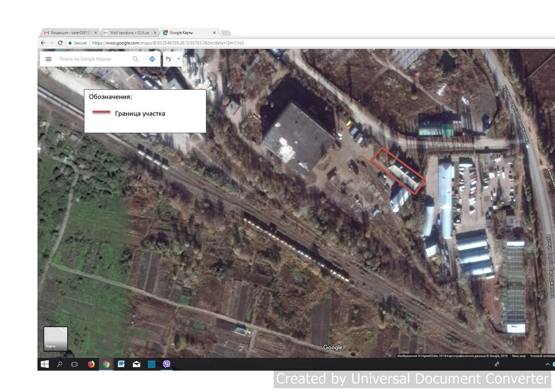Reload the page with the refresh button
Image resolution: width=555 pixels, height=392 pixels.
60,43
